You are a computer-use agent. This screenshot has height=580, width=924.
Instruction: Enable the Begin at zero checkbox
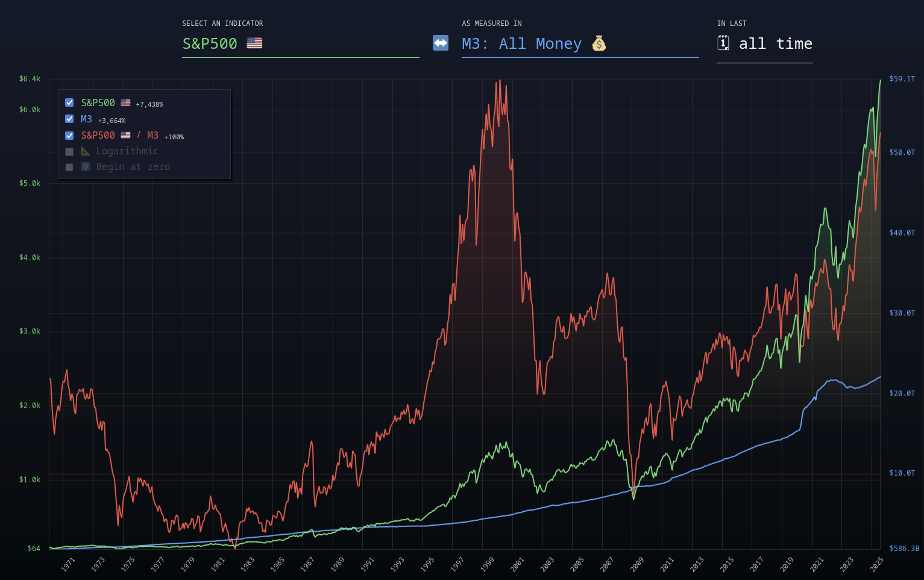69,167
